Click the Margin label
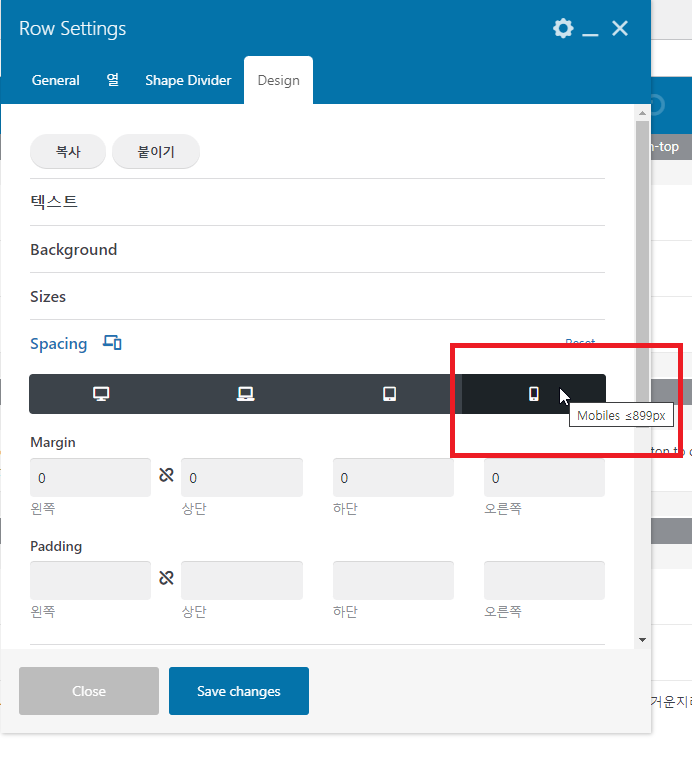692x764 pixels. click(53, 442)
